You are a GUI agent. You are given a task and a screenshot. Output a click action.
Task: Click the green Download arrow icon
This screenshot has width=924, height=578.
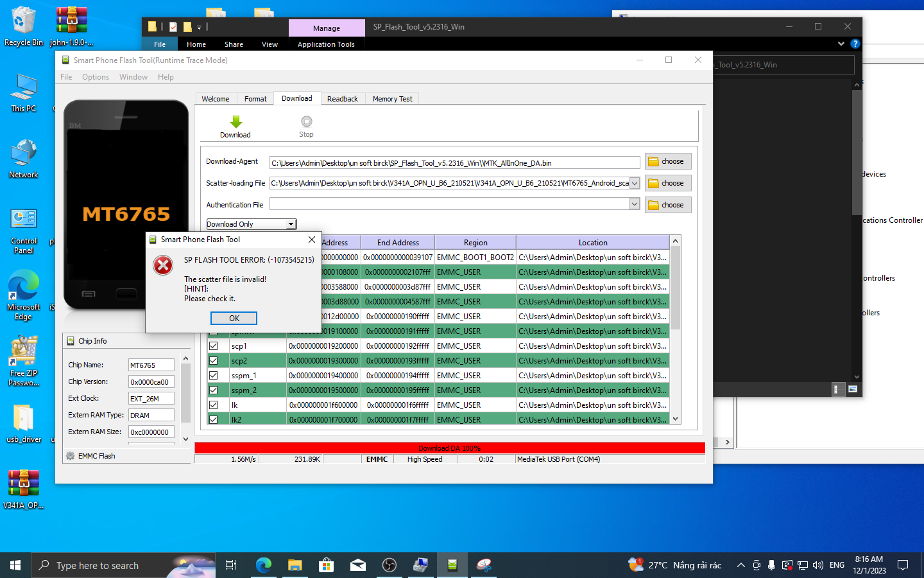[x=235, y=122]
